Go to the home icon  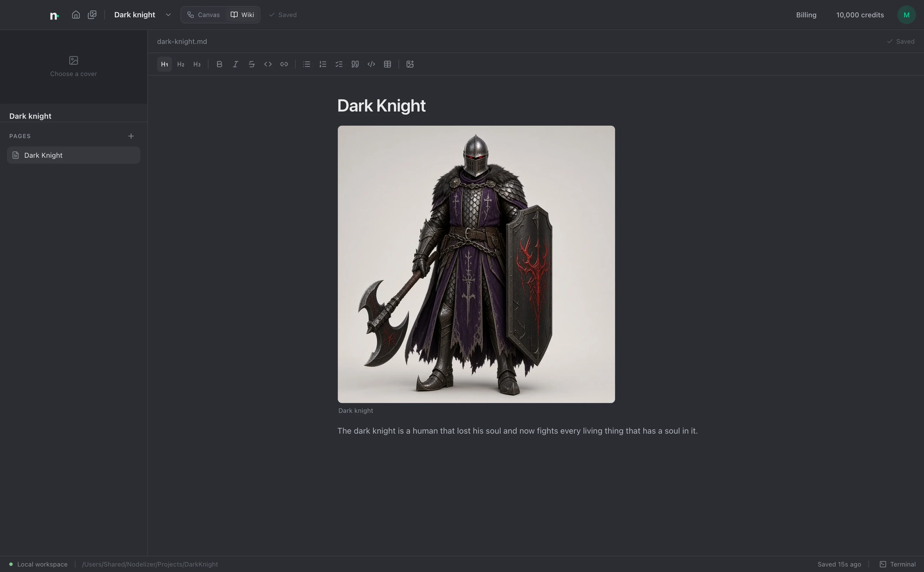[76, 15]
